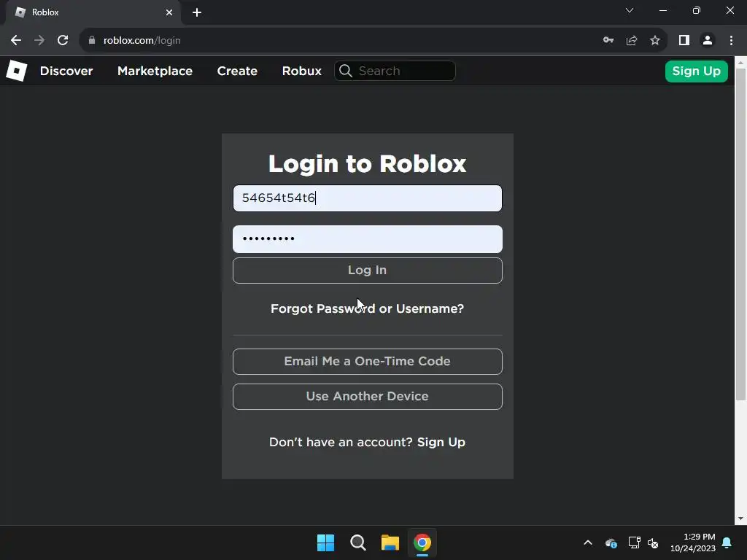Open saved passwords key icon
This screenshot has height=560, width=747.
(608, 41)
